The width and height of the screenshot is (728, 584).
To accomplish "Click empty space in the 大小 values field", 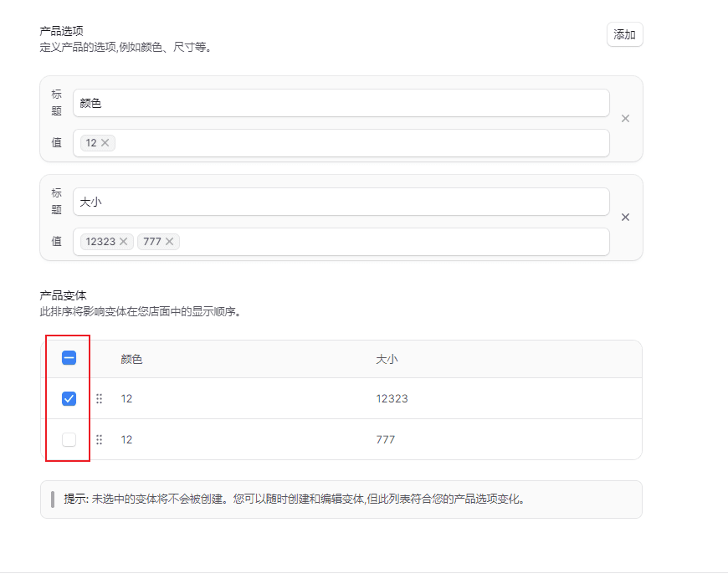I will [393, 242].
